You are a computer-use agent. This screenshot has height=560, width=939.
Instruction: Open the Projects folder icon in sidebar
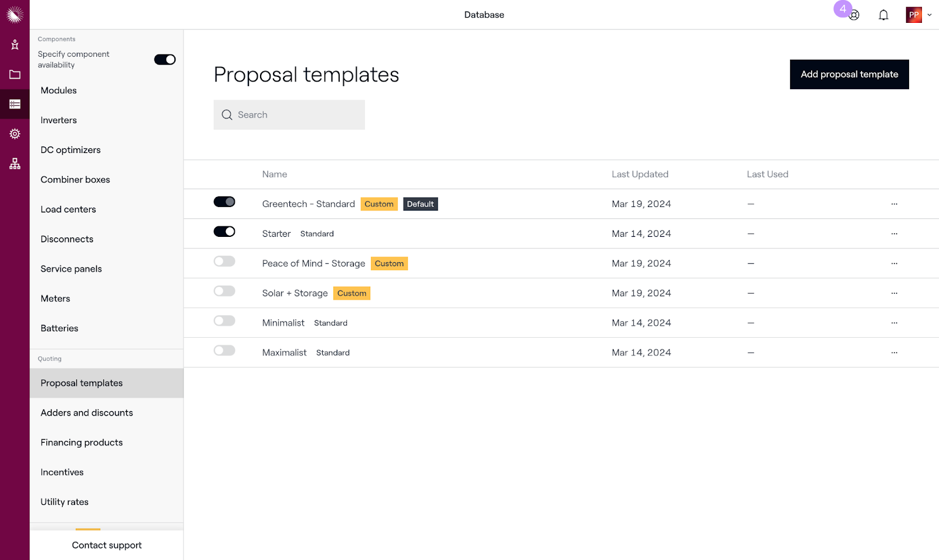[15, 74]
